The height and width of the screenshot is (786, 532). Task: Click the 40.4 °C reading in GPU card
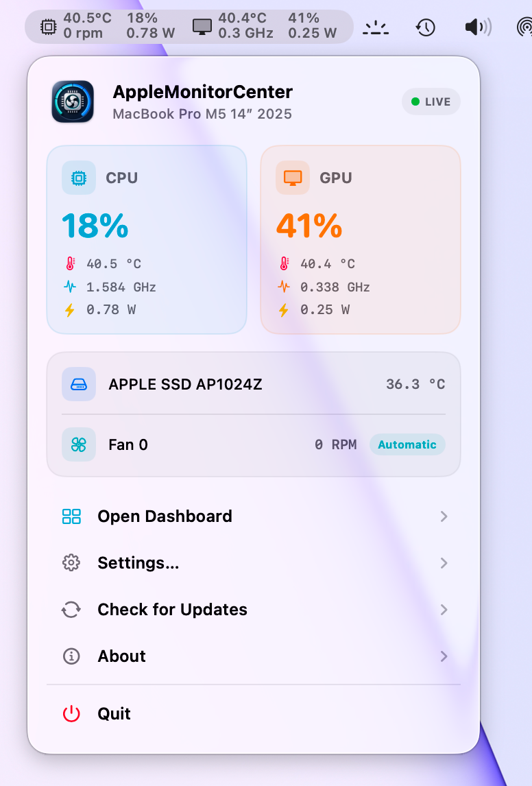click(x=328, y=263)
